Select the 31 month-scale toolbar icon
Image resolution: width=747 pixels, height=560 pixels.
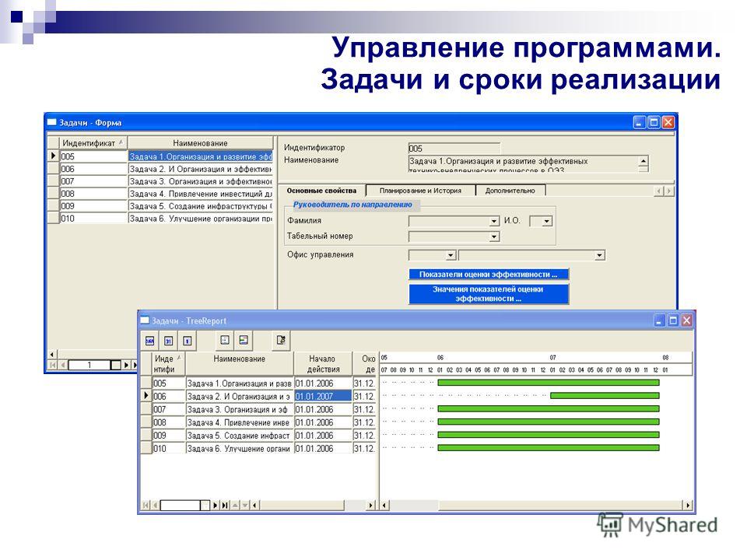[168, 341]
